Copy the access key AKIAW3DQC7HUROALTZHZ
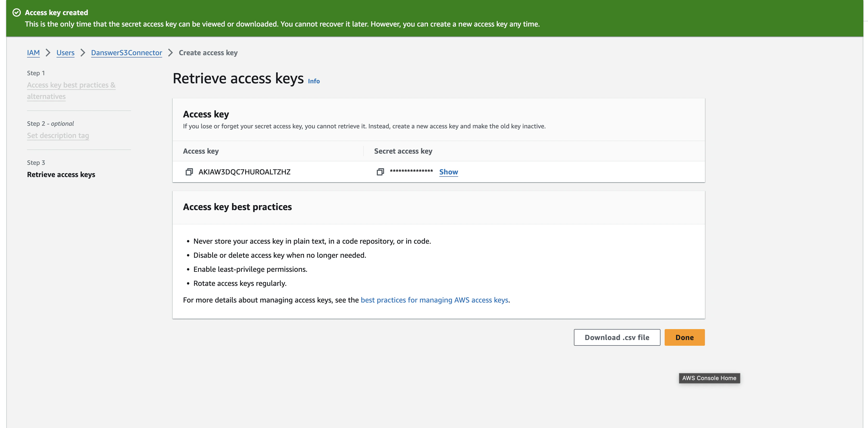The image size is (868, 428). pyautogui.click(x=189, y=172)
